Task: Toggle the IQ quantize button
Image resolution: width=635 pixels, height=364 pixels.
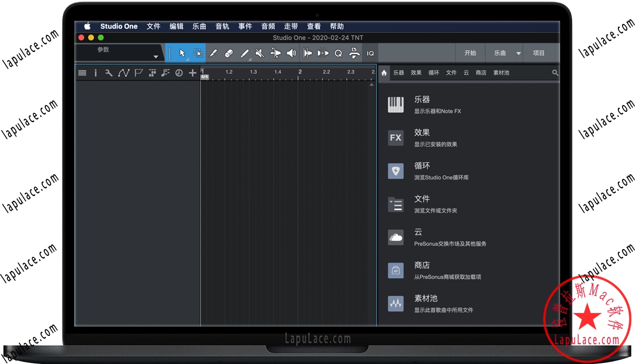Action: click(x=370, y=53)
